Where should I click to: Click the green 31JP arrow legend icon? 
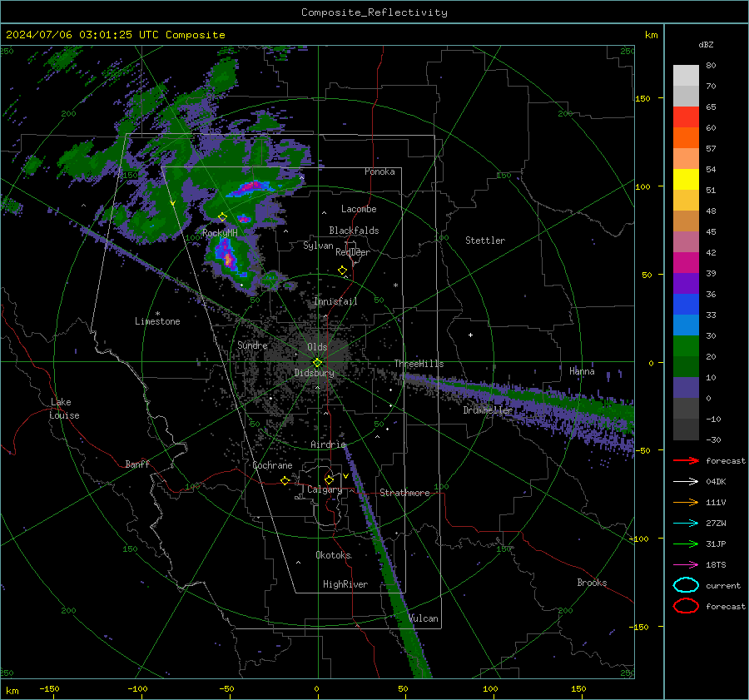686,544
